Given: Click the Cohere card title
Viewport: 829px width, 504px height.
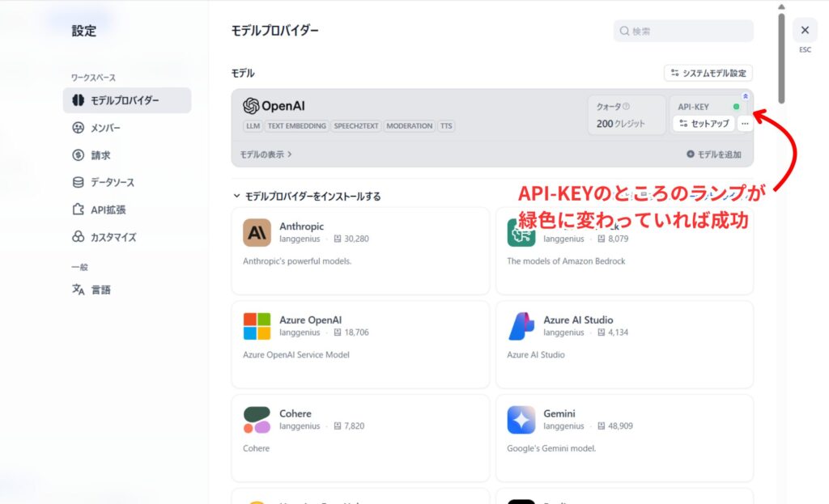Looking at the screenshot, I should (x=295, y=413).
